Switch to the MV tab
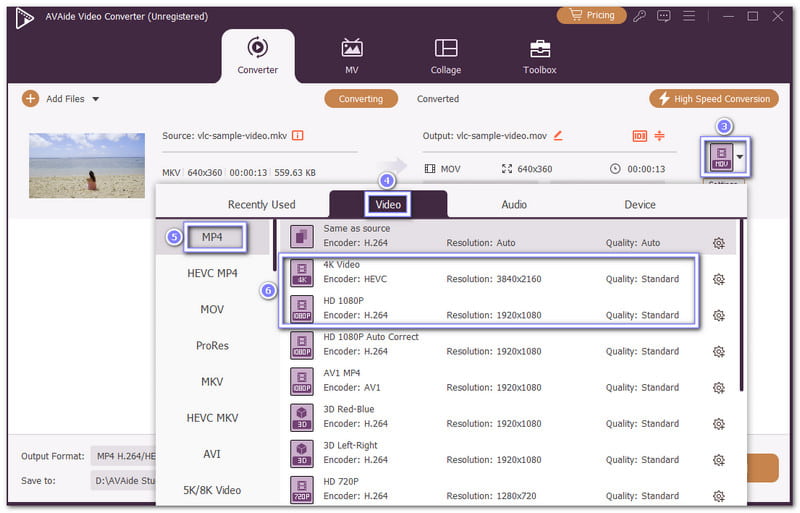Viewport: 800px width, 513px height. click(352, 56)
